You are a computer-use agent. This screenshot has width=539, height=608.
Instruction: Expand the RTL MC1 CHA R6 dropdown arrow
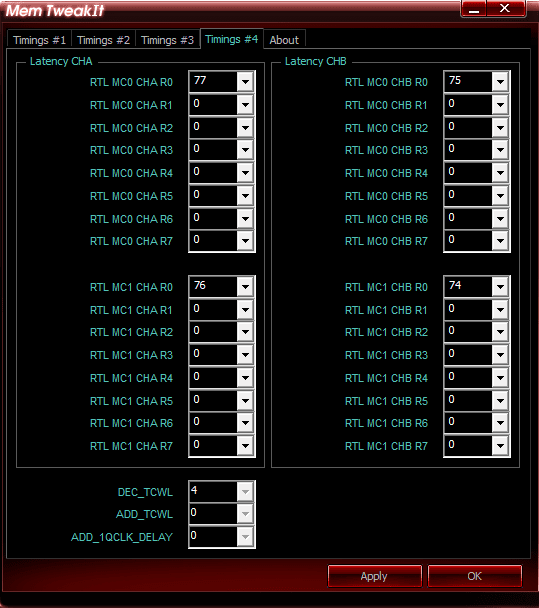tap(245, 423)
